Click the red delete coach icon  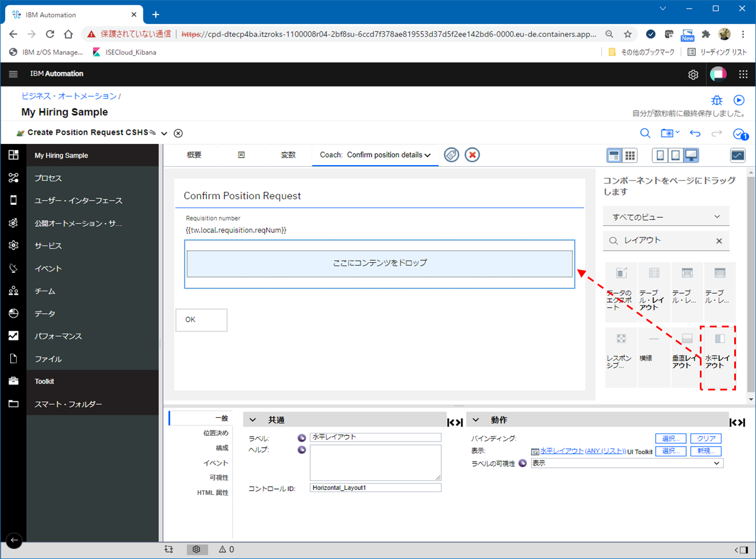click(472, 155)
